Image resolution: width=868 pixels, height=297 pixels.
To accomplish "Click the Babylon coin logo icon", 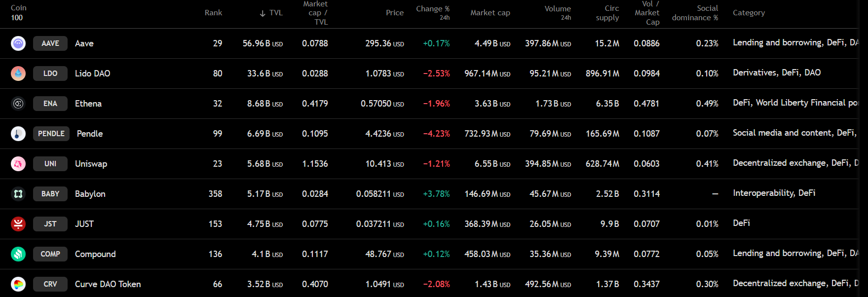I will click(x=18, y=194).
